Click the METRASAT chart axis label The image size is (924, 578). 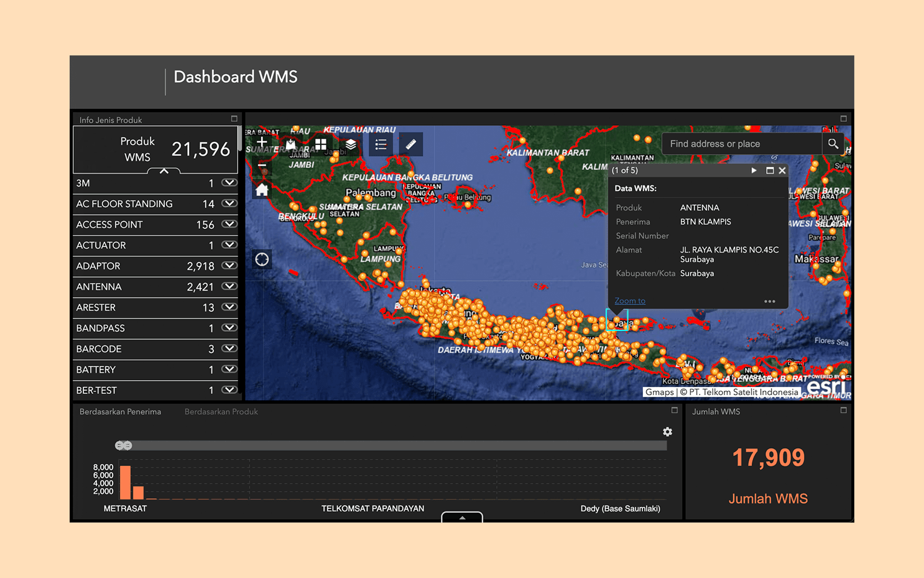(x=126, y=508)
